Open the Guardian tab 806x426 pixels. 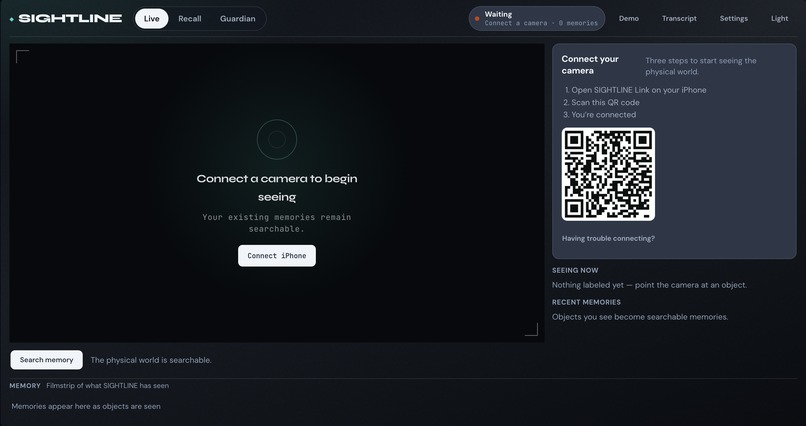click(x=237, y=18)
